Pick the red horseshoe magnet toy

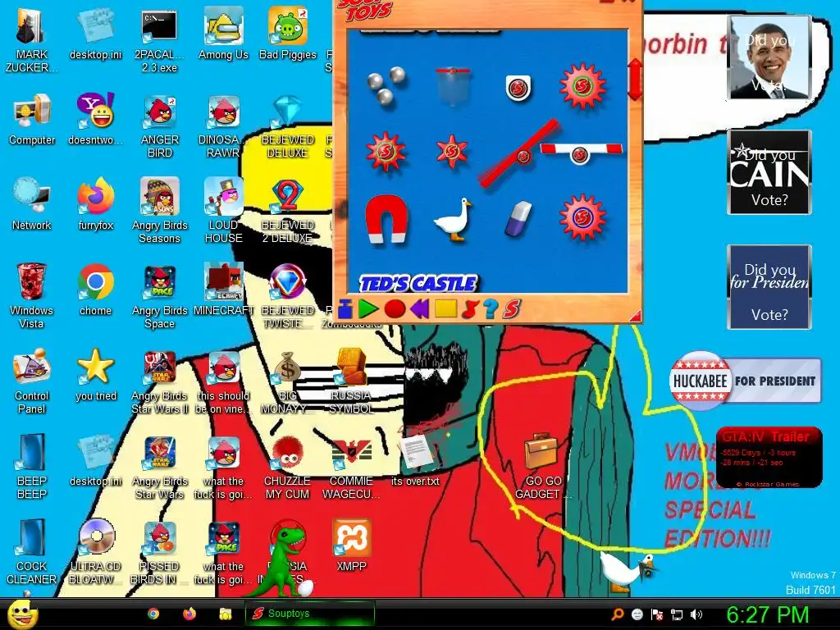pos(386,219)
